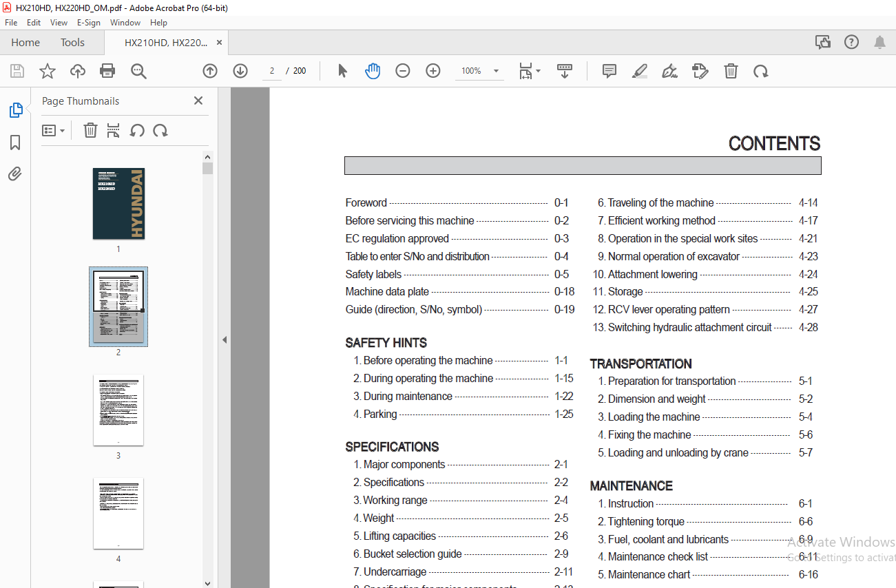Viewport: 896px width, 588px height.
Task: Open the E-Sign menu
Action: tap(89, 23)
